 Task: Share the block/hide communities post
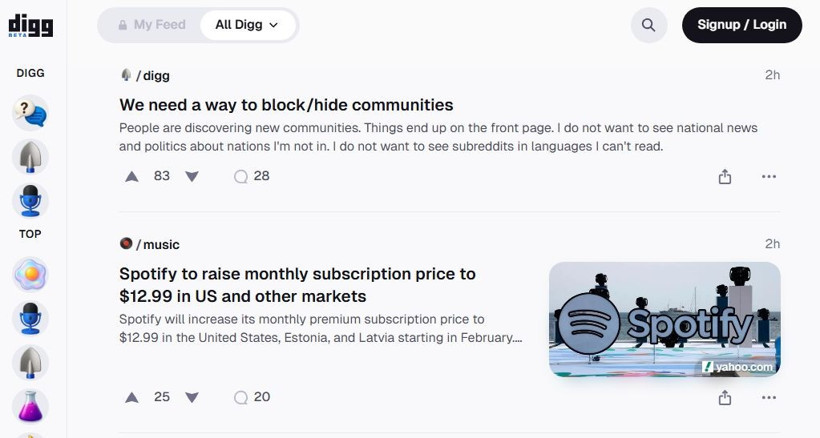[725, 177]
